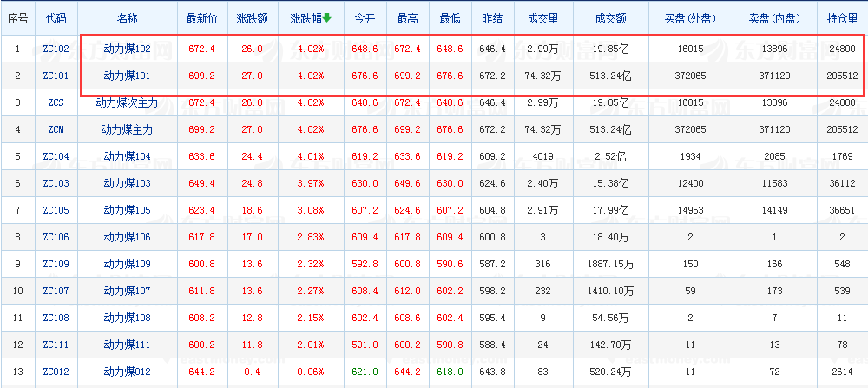
Task: Click the 序号 column header
Action: [17, 18]
